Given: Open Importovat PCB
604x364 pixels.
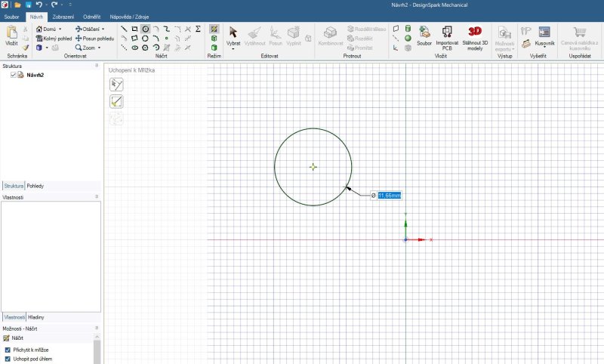Looking at the screenshot, I should 447,36.
